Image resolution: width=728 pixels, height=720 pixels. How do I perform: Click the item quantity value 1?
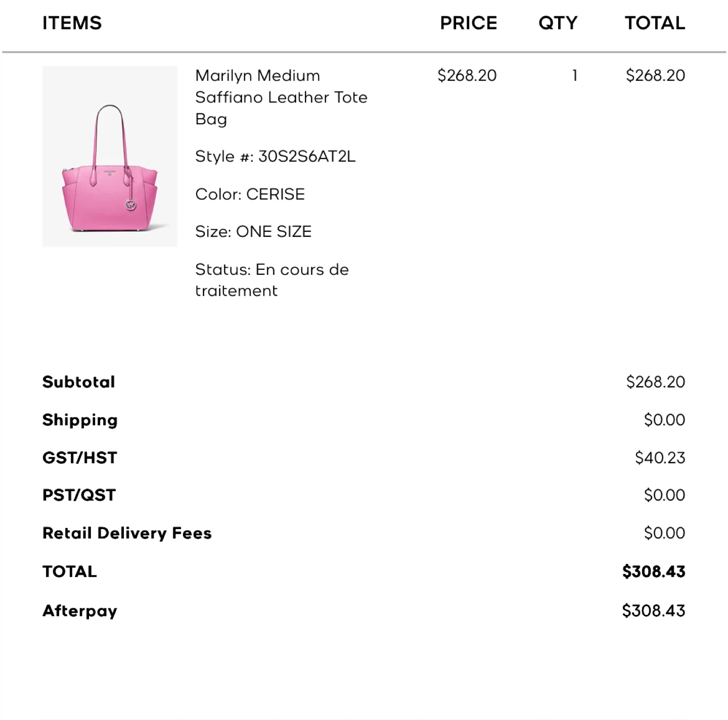(x=574, y=76)
